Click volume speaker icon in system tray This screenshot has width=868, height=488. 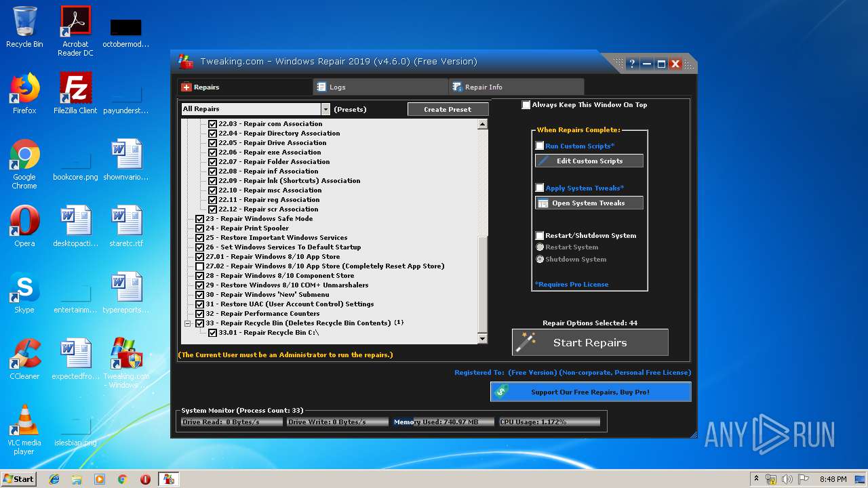click(787, 479)
